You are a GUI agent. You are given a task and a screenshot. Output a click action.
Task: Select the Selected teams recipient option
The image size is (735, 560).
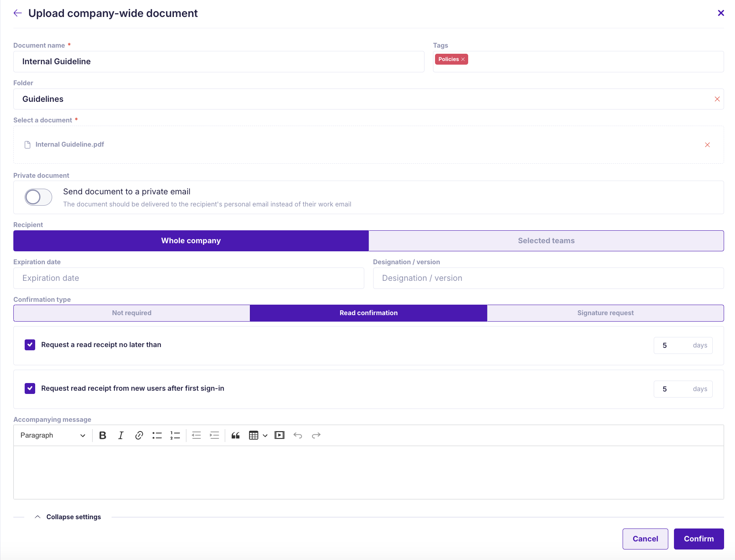(x=546, y=241)
